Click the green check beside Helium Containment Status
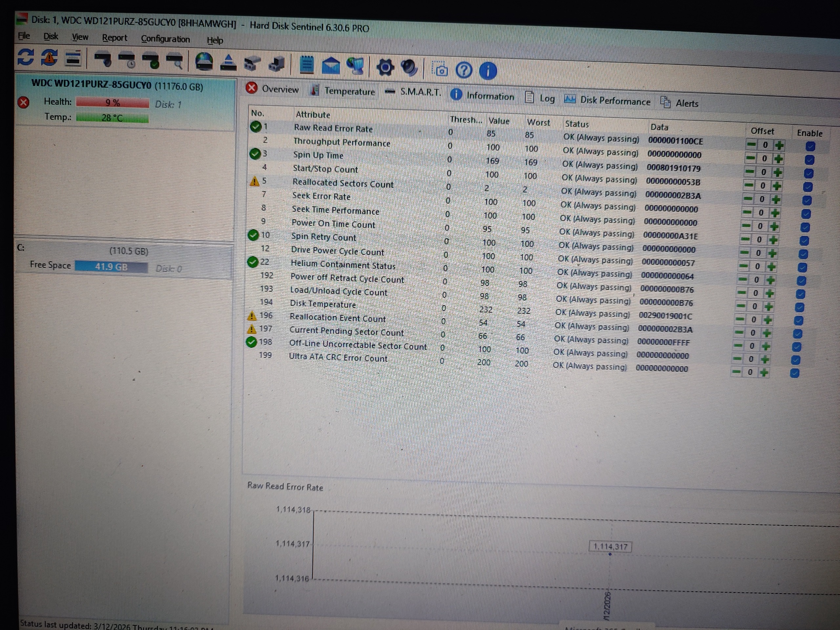840x630 pixels. [253, 262]
